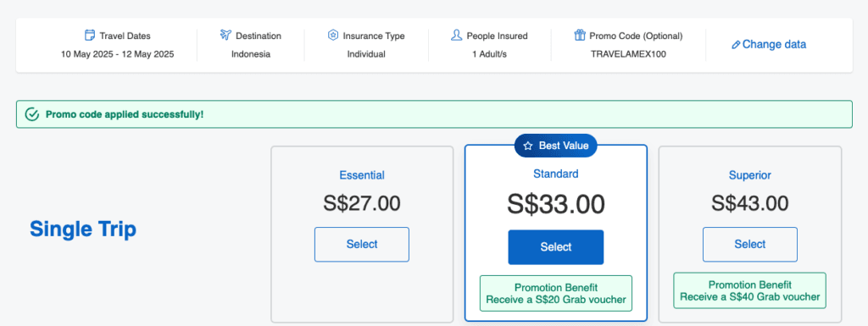Click the Standard plan title

click(x=556, y=174)
